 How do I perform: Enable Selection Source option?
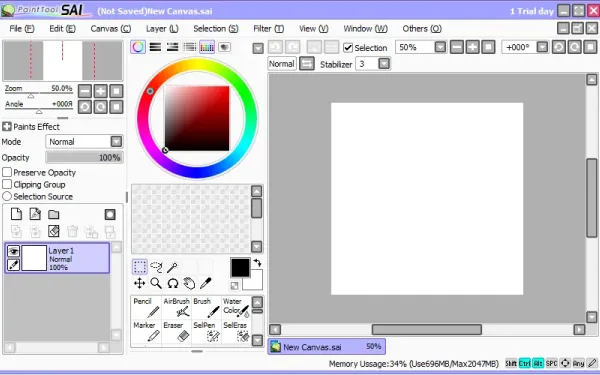point(7,196)
